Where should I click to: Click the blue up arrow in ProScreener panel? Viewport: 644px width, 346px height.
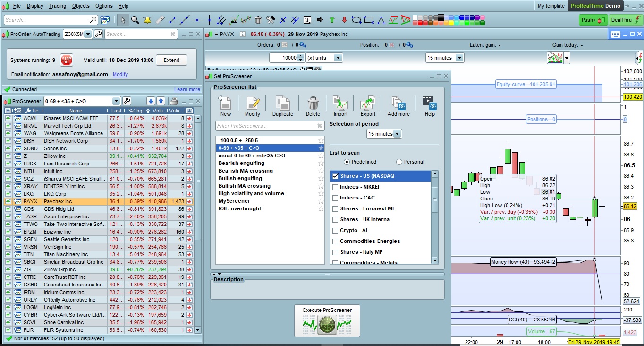(161, 101)
